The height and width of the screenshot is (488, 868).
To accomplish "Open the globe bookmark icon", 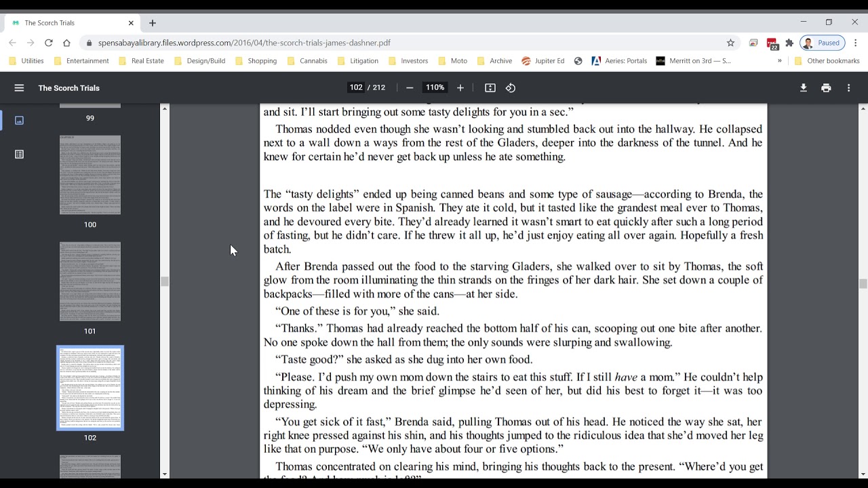I will [x=578, y=61].
